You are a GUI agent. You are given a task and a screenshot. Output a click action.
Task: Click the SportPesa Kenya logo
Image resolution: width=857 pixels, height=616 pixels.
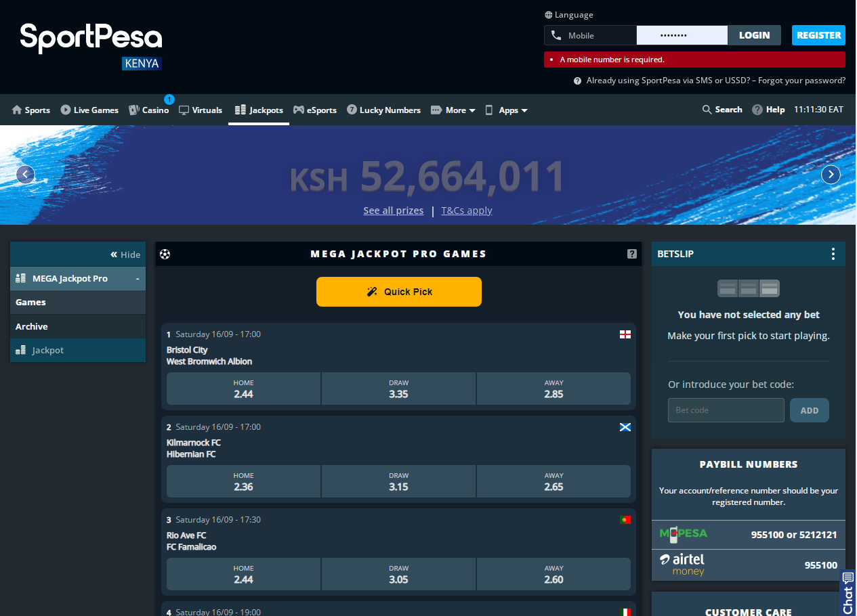(x=91, y=46)
